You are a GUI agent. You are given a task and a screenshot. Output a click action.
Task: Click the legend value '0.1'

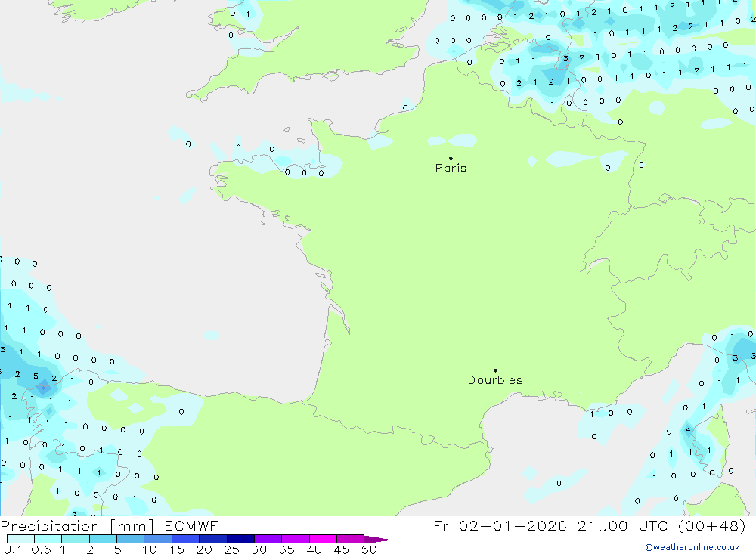pyautogui.click(x=13, y=549)
